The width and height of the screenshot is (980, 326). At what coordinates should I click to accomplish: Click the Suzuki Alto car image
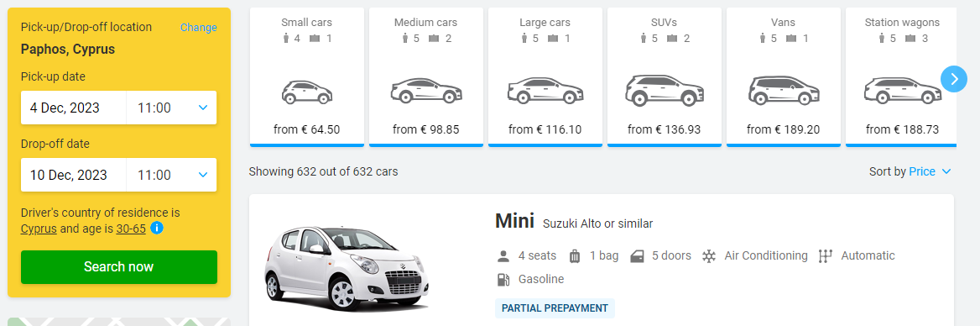click(347, 267)
